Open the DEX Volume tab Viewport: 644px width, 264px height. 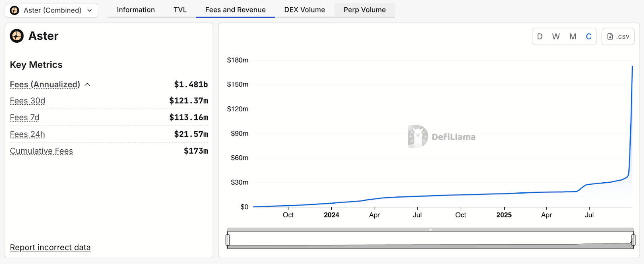pyautogui.click(x=304, y=10)
